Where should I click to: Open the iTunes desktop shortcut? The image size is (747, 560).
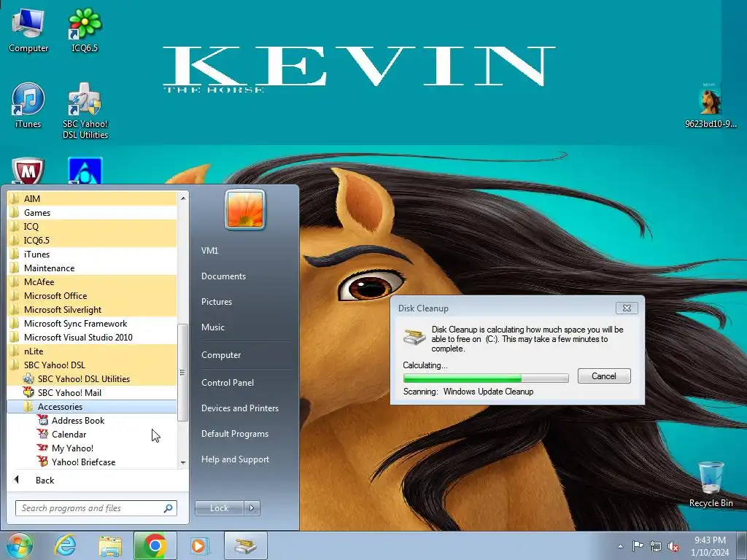pos(28,106)
